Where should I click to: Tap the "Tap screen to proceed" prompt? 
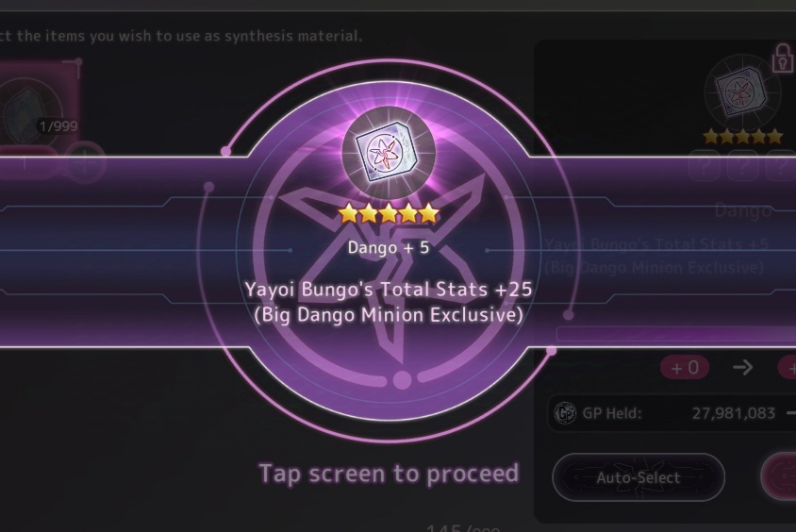389,474
